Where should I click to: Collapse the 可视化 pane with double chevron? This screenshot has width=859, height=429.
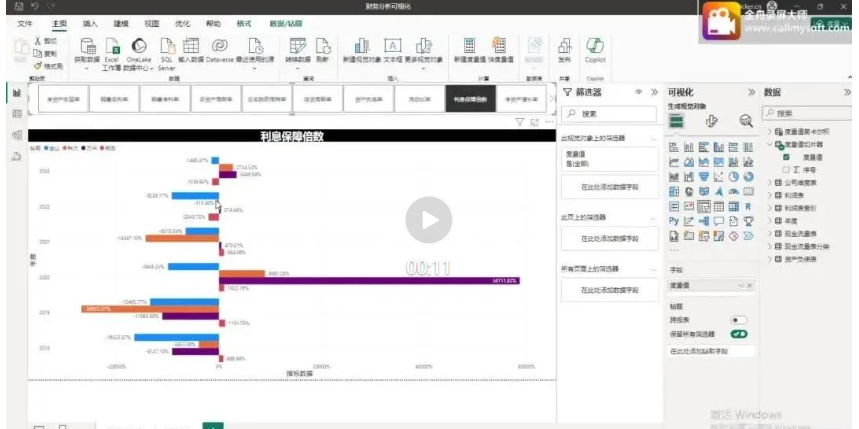coord(752,93)
